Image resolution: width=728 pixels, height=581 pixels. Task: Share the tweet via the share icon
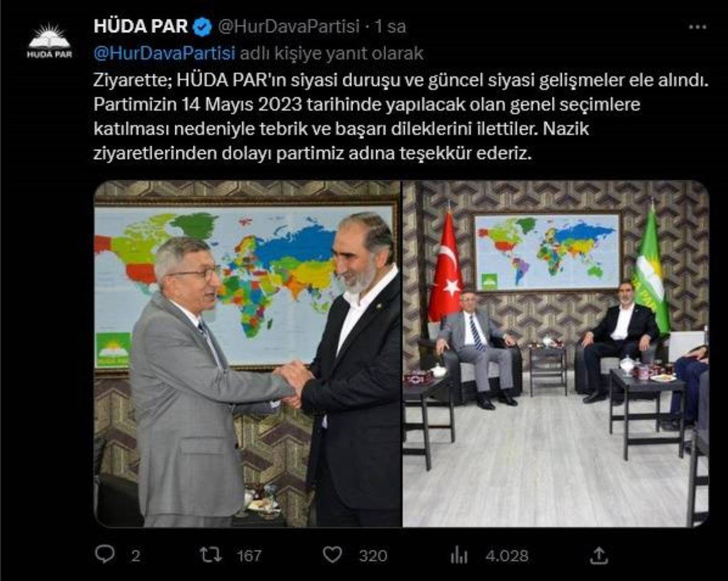(599, 554)
